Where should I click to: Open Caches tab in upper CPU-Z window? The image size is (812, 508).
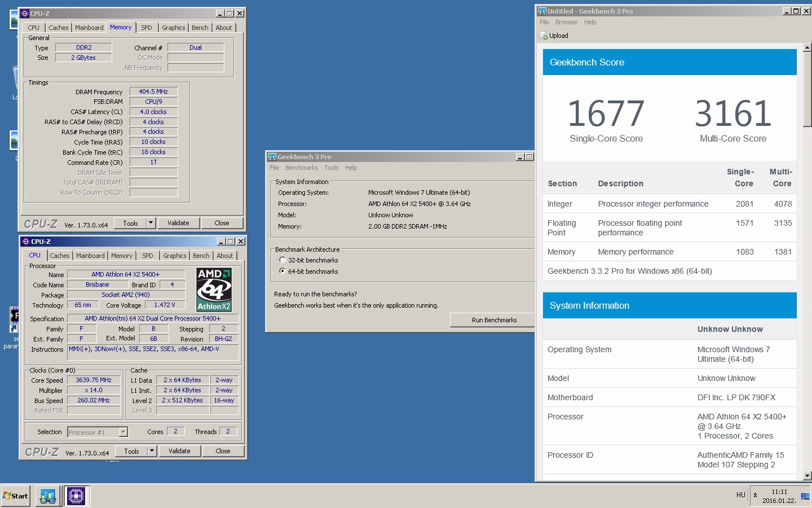coord(59,28)
